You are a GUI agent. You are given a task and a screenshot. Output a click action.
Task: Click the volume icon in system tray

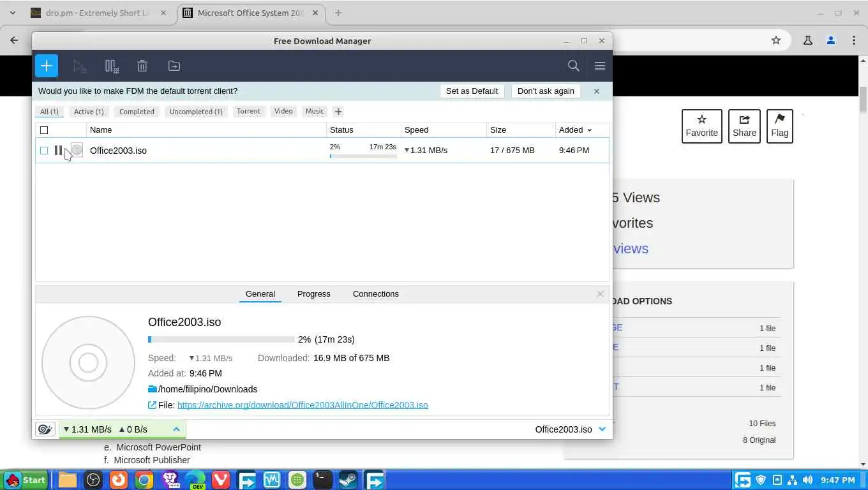[807, 480]
